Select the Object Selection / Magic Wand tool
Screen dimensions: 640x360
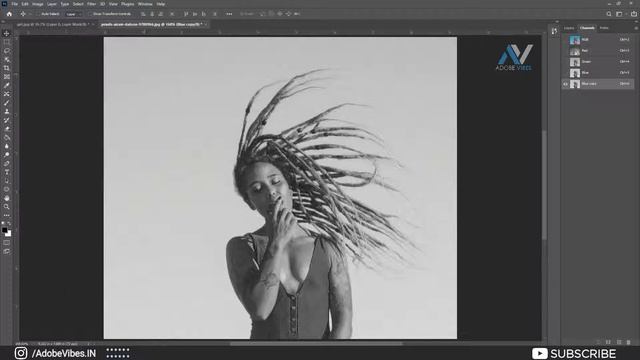pyautogui.click(x=7, y=59)
